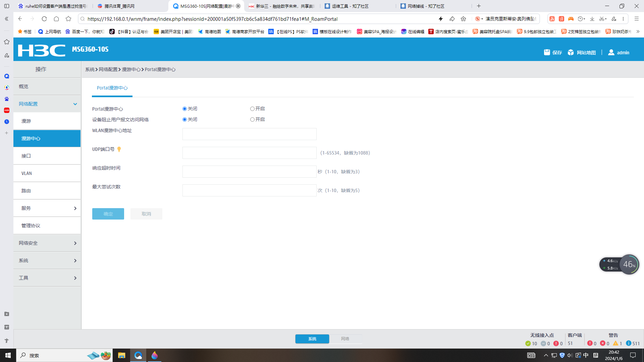Open the site map (网站地图) cube icon
This screenshot has width=644, height=362.
571,52
